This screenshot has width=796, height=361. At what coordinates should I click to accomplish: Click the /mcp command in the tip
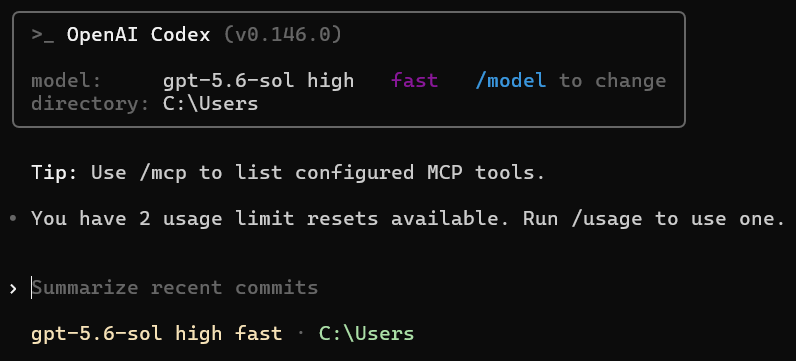pyautogui.click(x=162, y=173)
